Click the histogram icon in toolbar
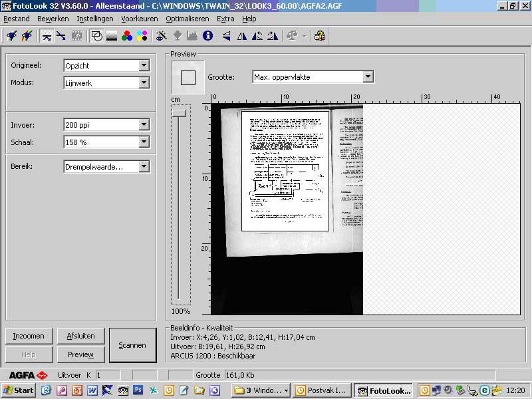The image size is (532, 399). (192, 36)
